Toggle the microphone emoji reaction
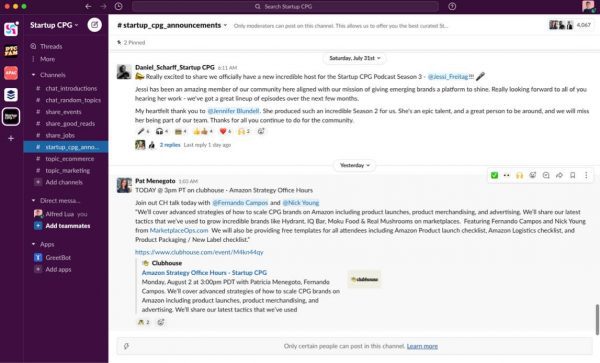Screen dimensions: 600x363 tap(143, 131)
